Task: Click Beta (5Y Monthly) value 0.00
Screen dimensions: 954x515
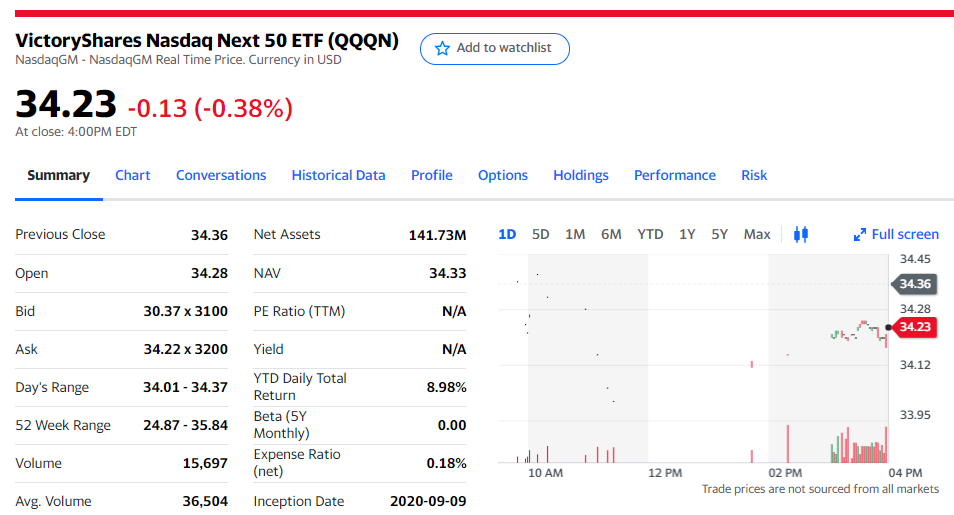Action: [x=452, y=425]
